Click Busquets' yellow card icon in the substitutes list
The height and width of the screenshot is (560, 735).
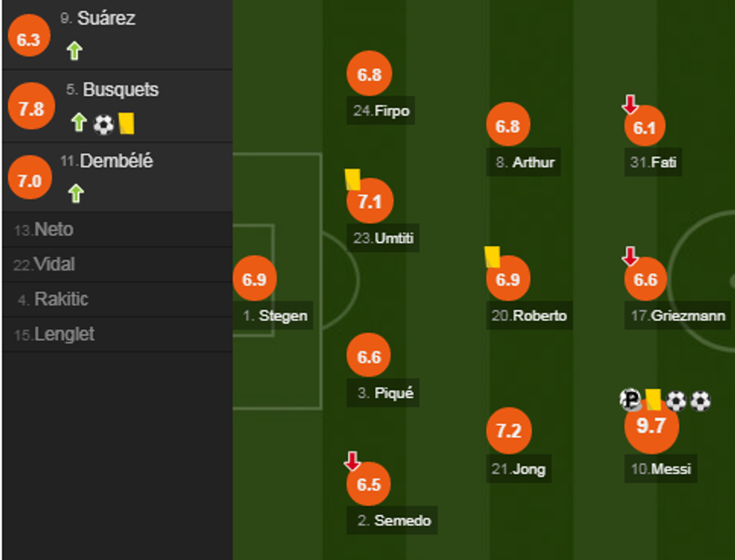coord(126,123)
